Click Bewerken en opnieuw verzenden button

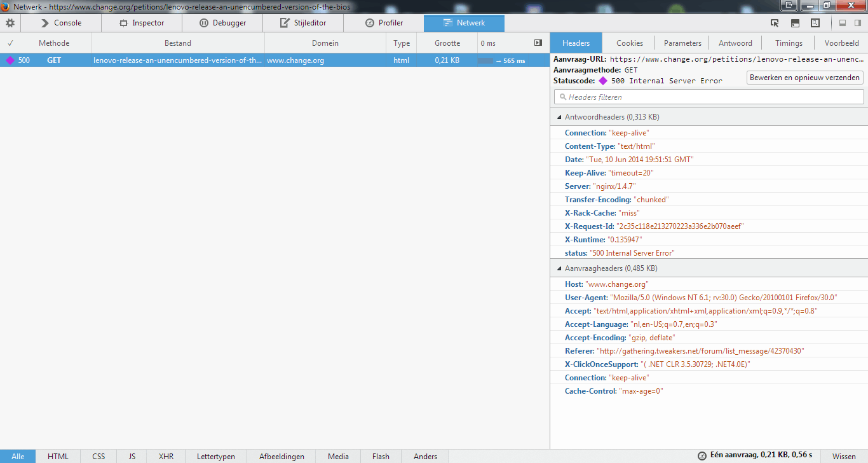805,78
